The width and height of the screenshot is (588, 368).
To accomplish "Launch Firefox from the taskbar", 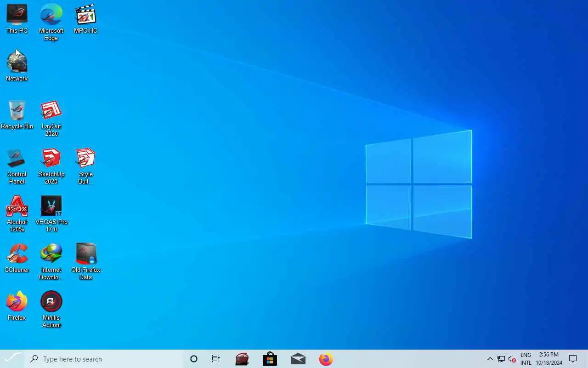I will tap(326, 359).
